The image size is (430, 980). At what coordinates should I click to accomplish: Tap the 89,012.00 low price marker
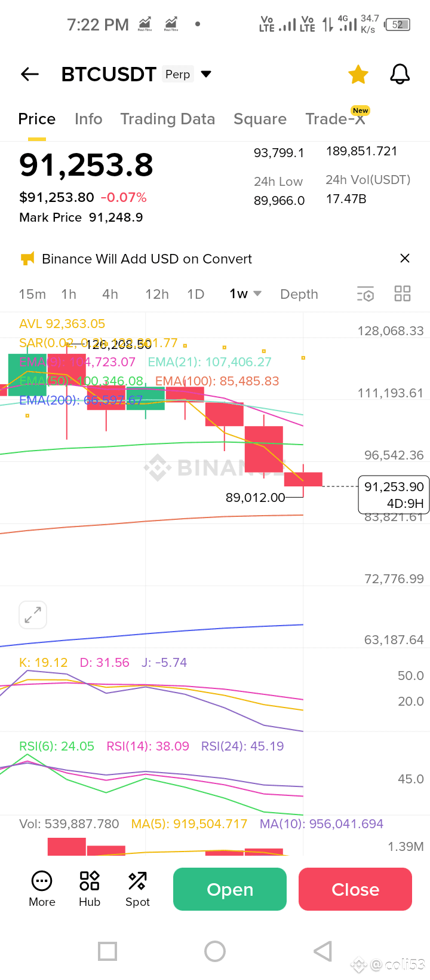pos(256,497)
